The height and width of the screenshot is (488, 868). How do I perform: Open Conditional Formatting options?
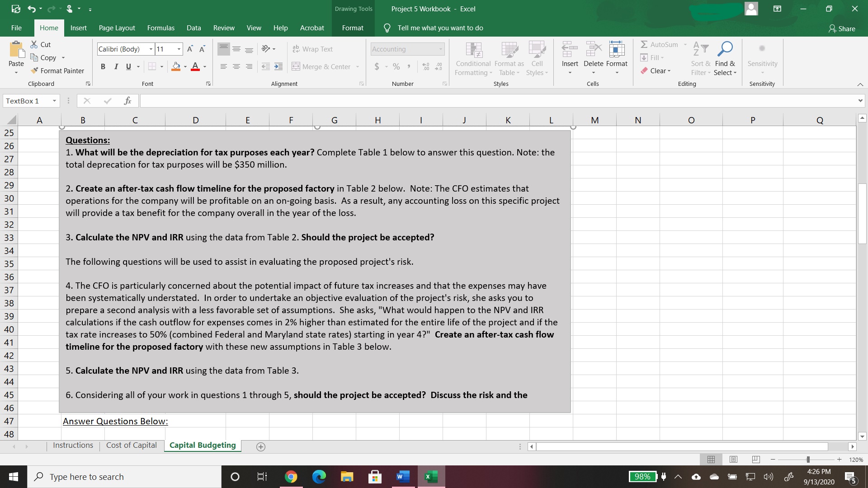click(472, 58)
